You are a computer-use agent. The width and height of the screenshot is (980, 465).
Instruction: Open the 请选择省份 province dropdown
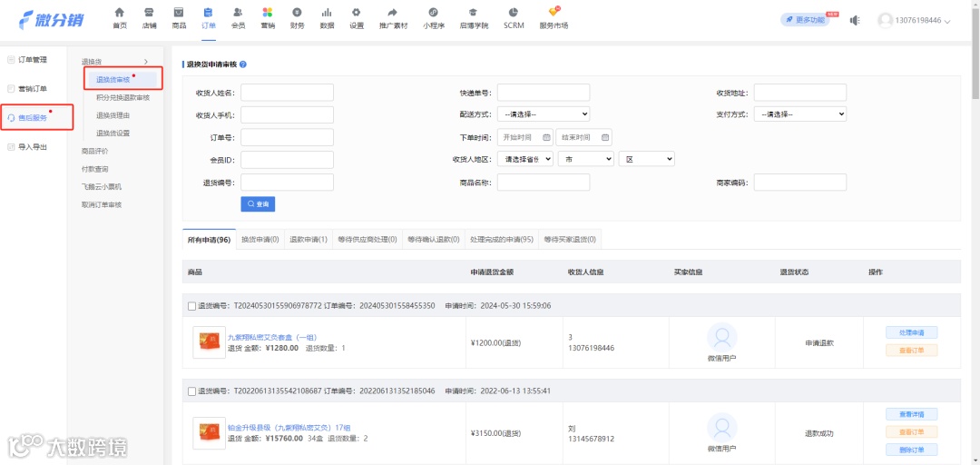[525, 160]
